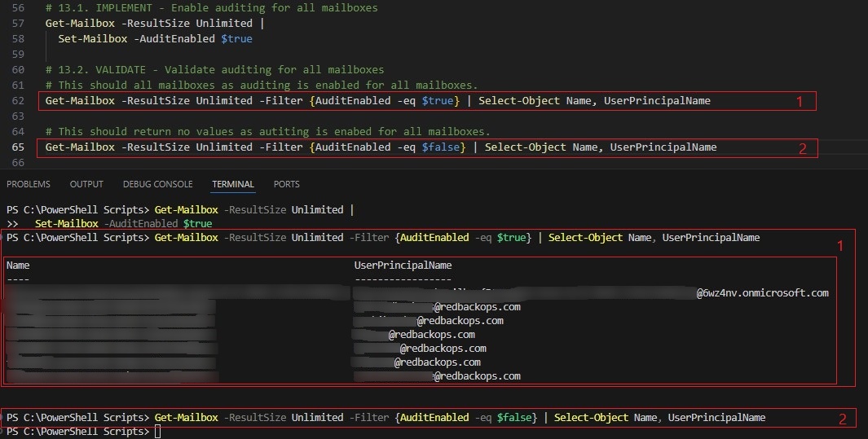Click line number 60 in the gutter
868x439 pixels.
coord(18,70)
